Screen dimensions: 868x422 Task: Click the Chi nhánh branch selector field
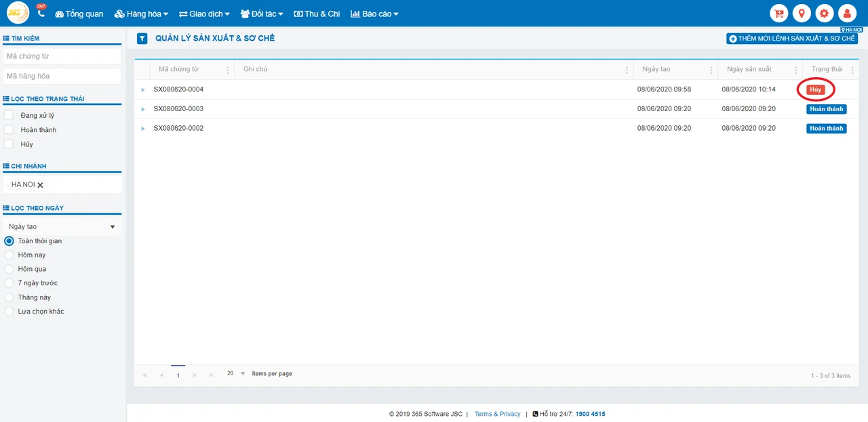(62, 184)
